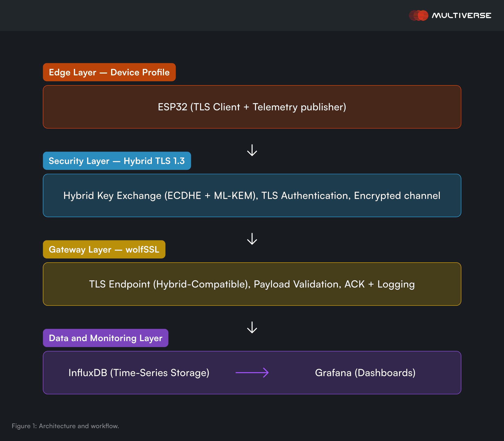Click the Hybrid Key Exchange description box
The width and height of the screenshot is (504, 441).
(x=252, y=196)
